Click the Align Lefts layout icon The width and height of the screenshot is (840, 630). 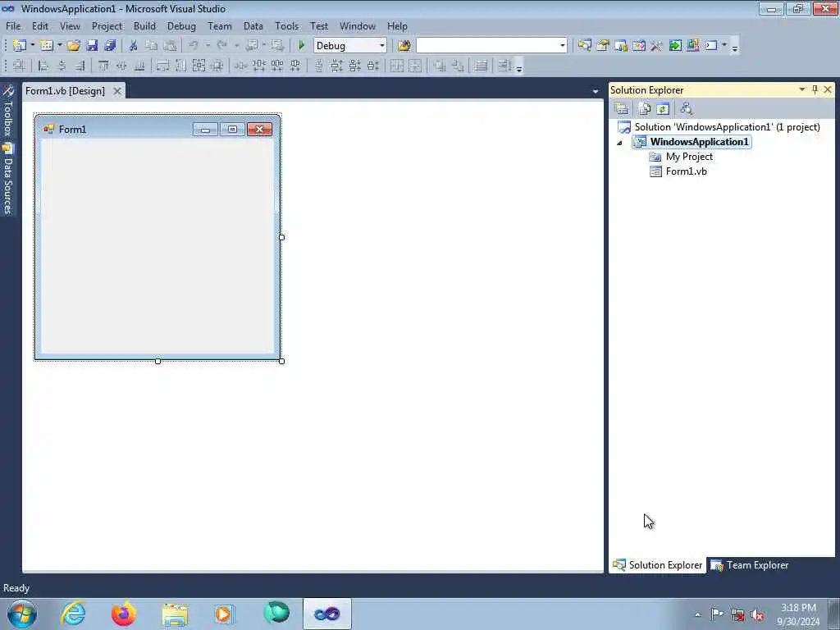coord(43,66)
